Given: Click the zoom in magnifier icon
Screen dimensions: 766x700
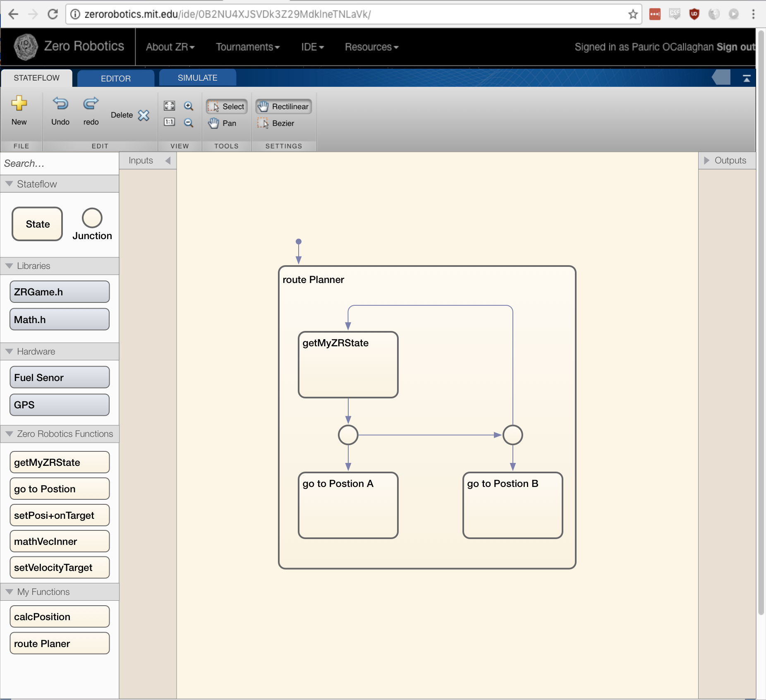Looking at the screenshot, I should coord(189,106).
